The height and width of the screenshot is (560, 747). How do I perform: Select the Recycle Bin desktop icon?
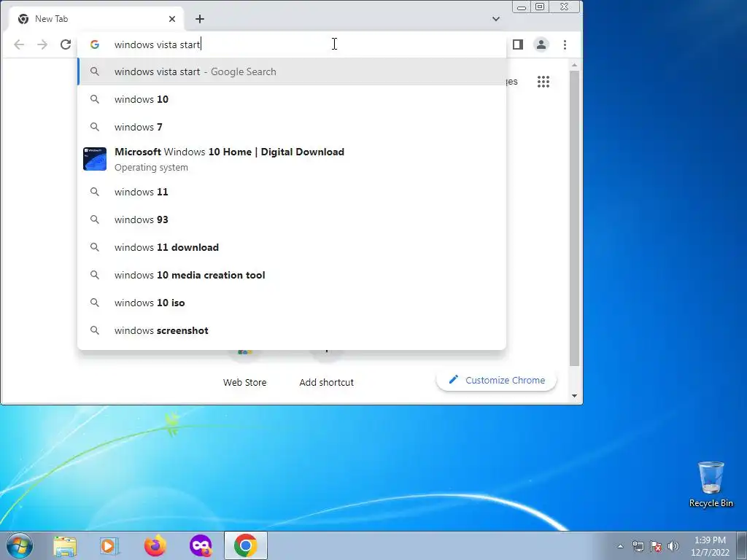coord(711,484)
